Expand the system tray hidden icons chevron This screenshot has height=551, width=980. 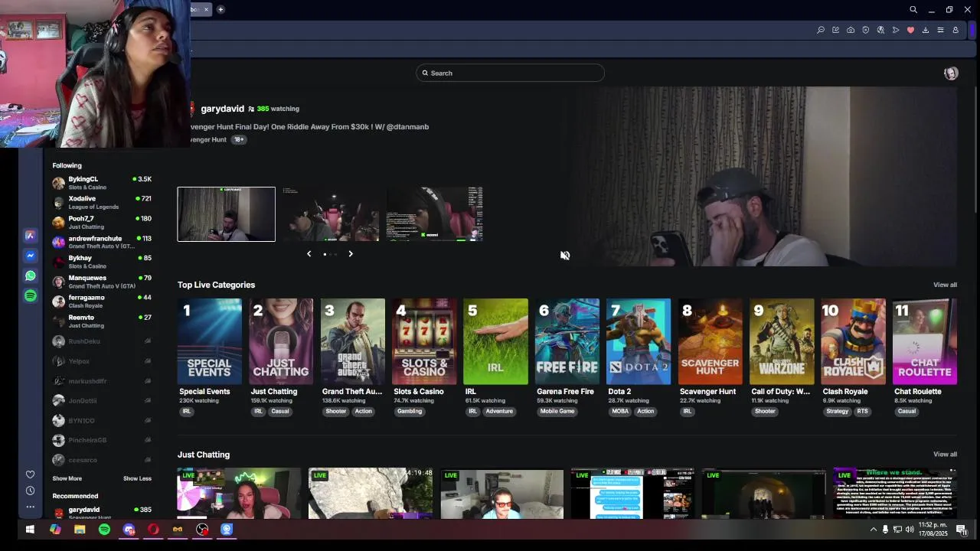click(x=874, y=530)
